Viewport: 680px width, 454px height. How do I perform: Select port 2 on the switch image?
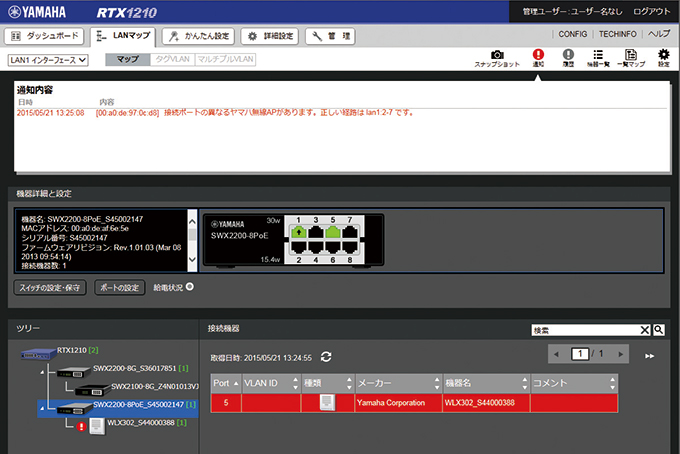tap(299, 247)
